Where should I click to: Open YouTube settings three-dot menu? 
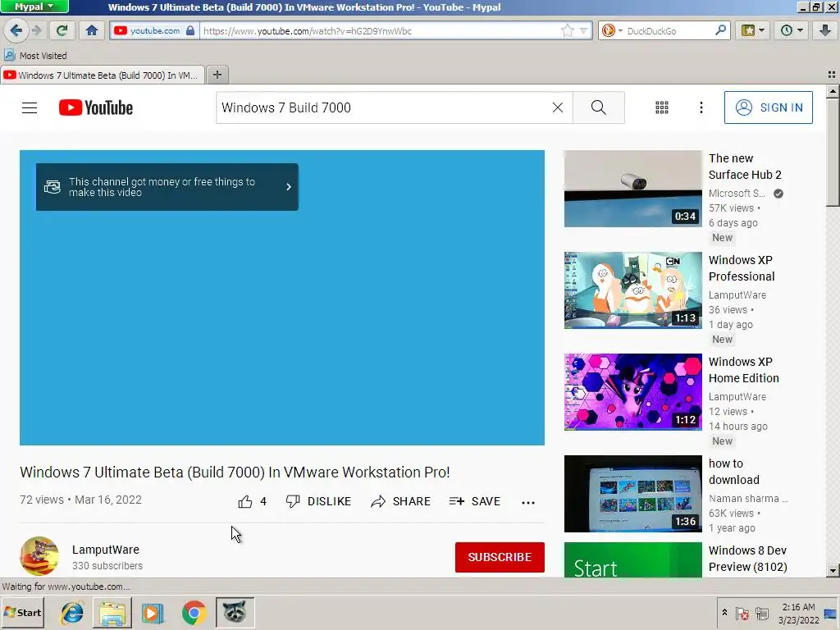coord(701,107)
